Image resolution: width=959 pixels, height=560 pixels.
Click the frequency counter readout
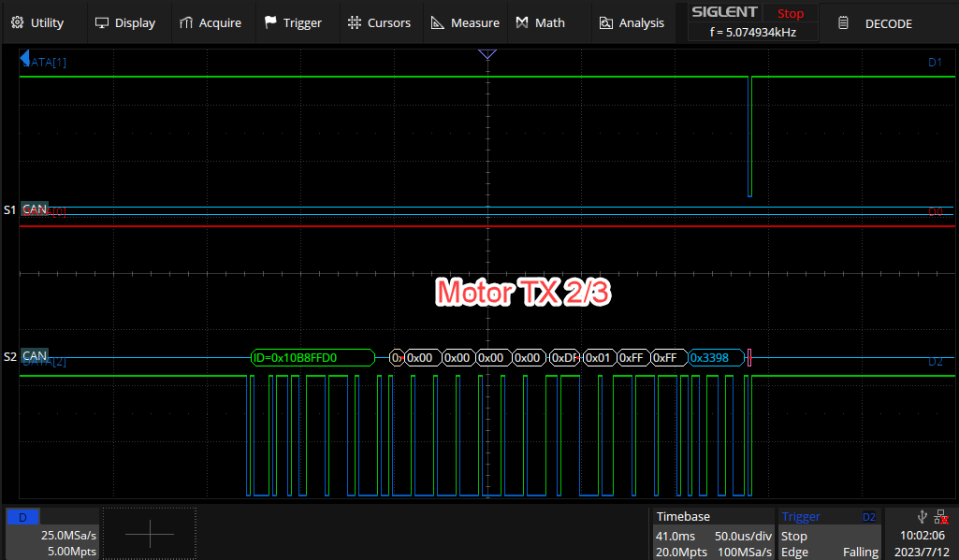pyautogui.click(x=752, y=31)
